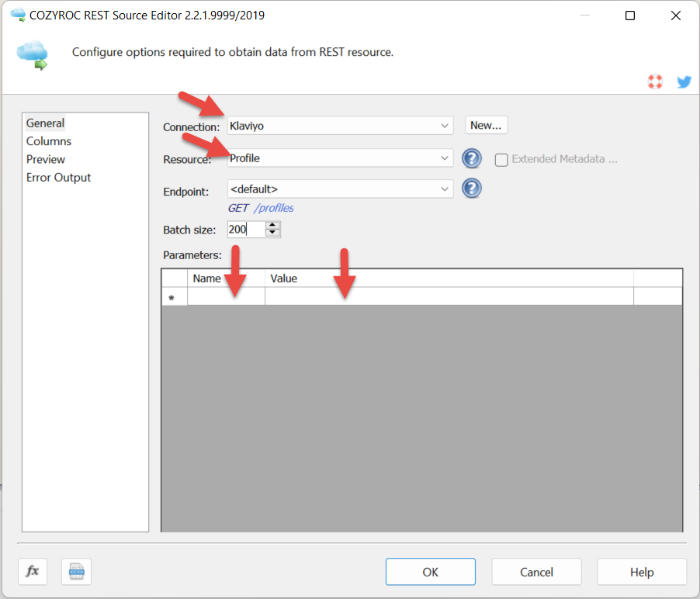Viewport: 700px width, 599px height.
Task: Click the script/documentation icon button
Action: (76, 571)
